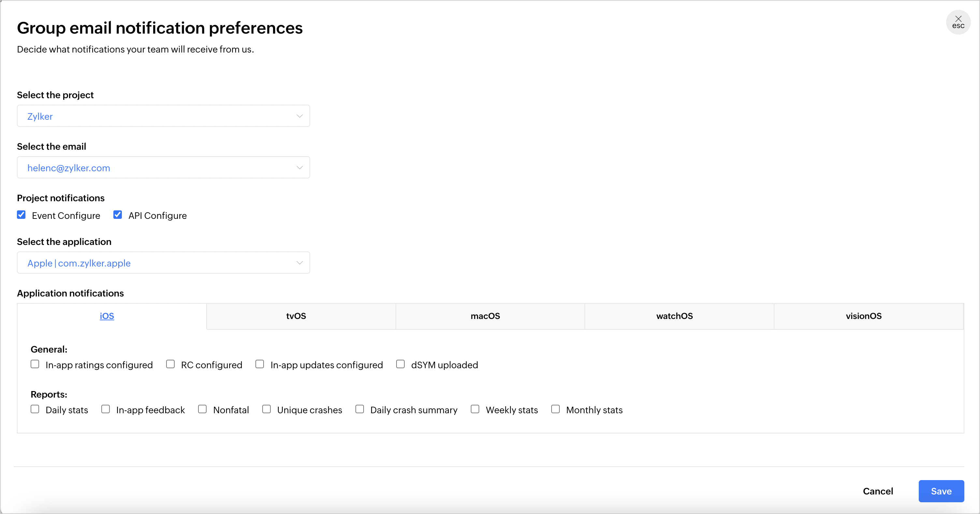Select the watchOS tab

674,316
